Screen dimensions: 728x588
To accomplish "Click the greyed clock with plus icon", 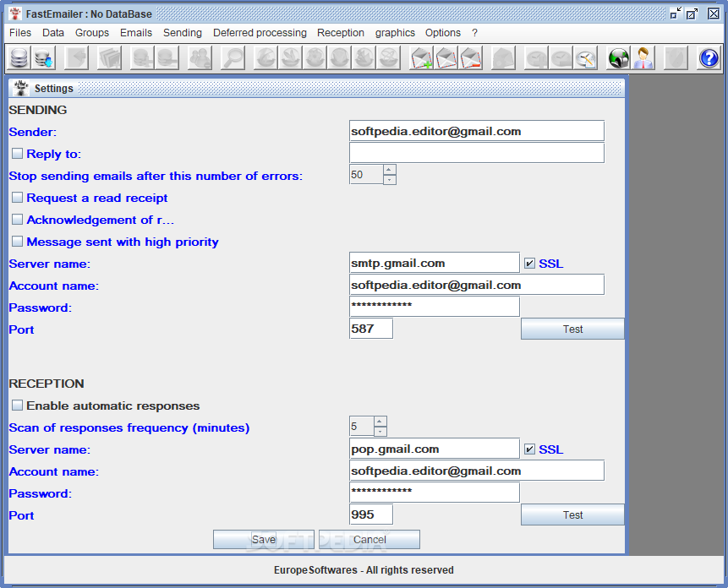I will (536, 58).
